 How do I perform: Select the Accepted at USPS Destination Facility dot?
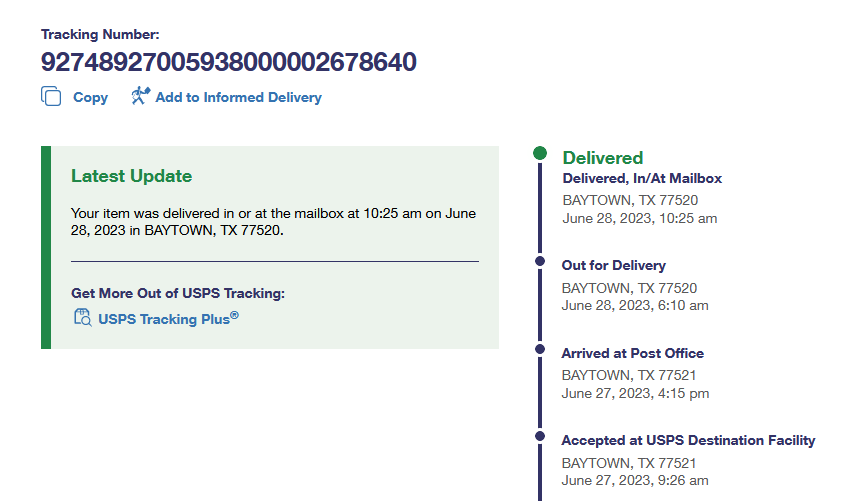point(540,436)
